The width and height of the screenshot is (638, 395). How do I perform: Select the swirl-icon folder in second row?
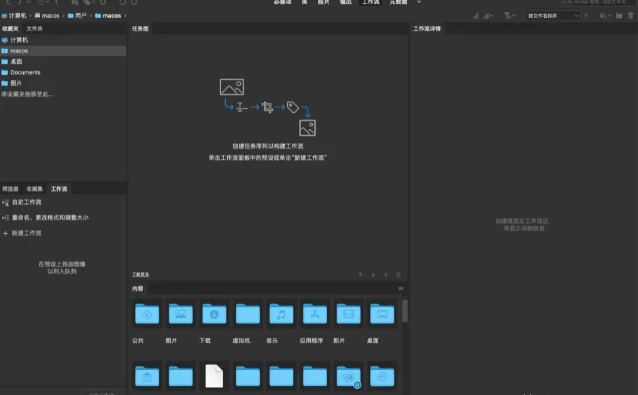382,376
